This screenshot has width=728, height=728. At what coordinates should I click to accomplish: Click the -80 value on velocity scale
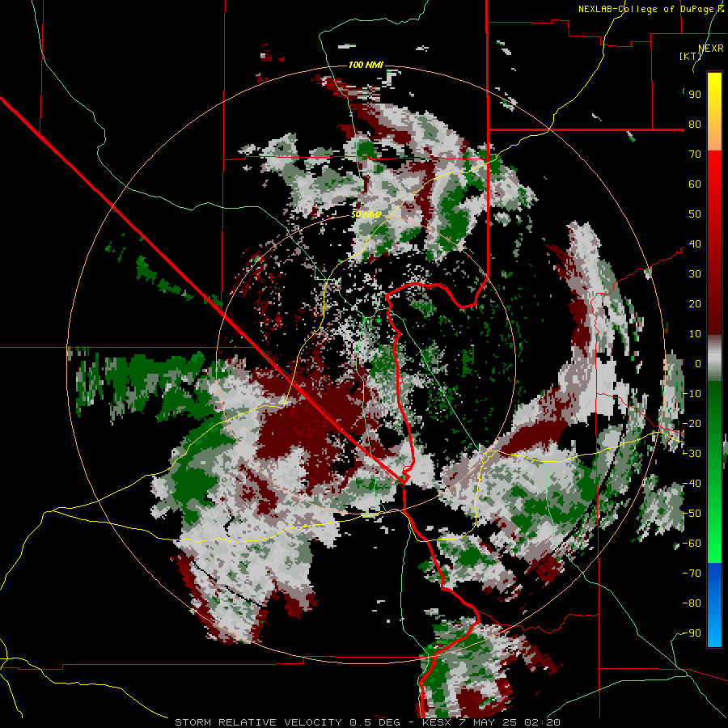point(692,603)
